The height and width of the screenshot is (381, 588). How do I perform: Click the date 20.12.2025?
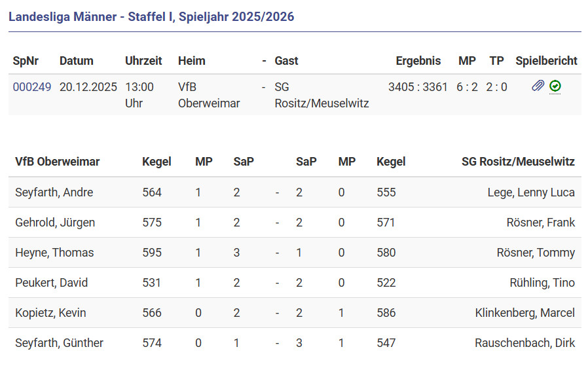tap(88, 87)
